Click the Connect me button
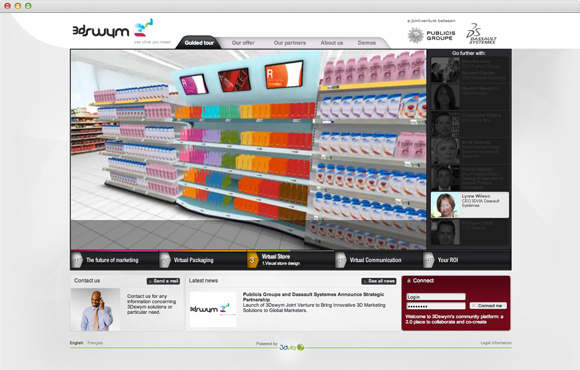This screenshot has height=370, width=580. tap(488, 306)
